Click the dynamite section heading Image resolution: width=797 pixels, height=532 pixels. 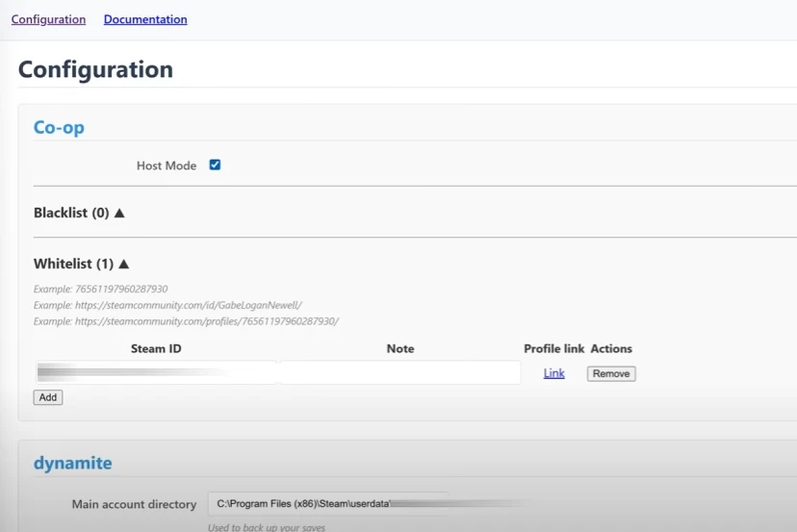pos(72,463)
